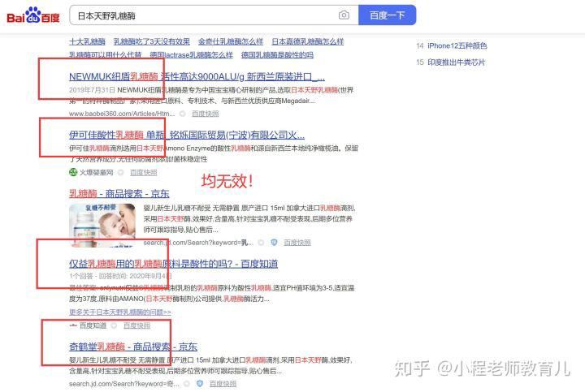Click the shield icon in the 奇鹤堂 result row
The image size is (585, 392).
click(200, 383)
